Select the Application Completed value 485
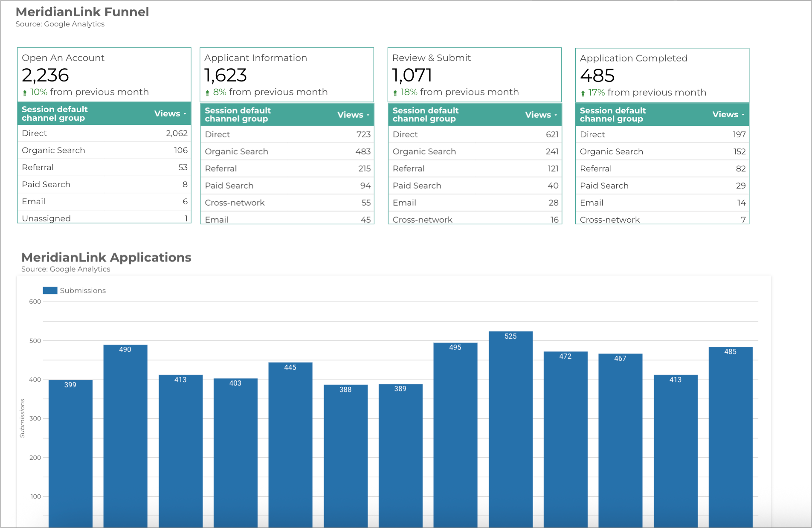 point(597,76)
